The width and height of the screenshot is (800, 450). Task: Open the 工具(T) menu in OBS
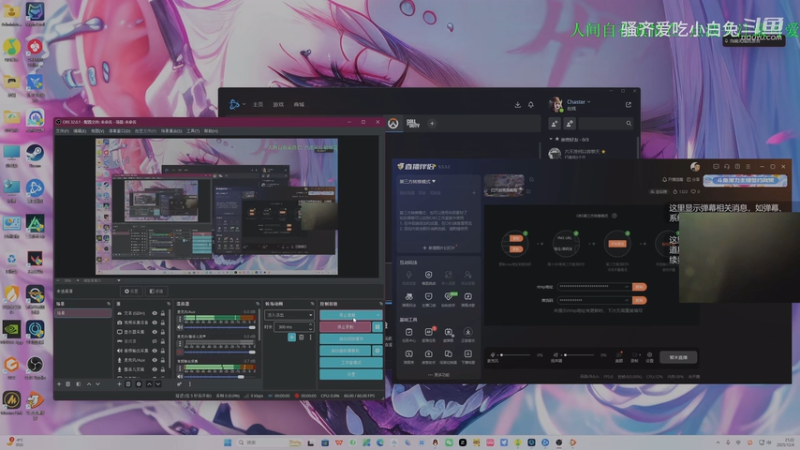[x=193, y=131]
